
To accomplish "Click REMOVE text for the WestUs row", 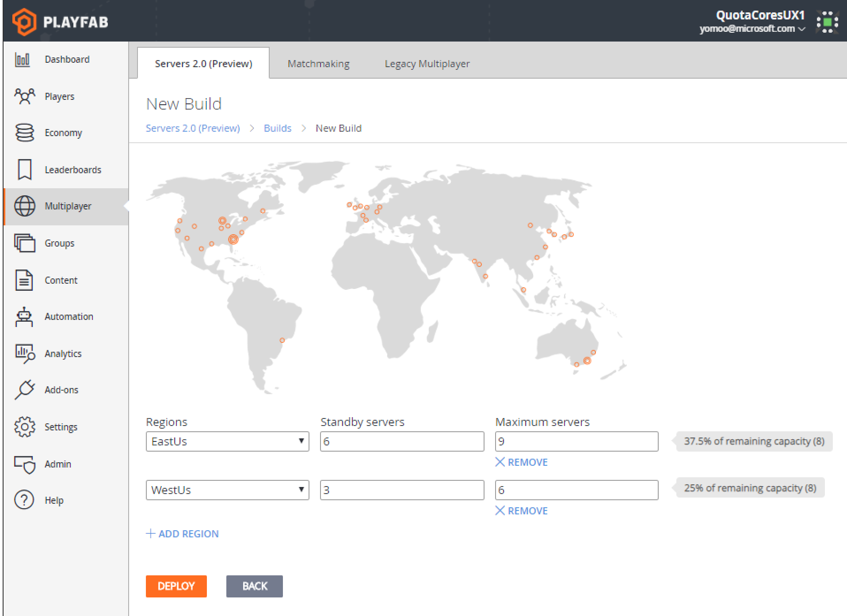I will tap(528, 511).
